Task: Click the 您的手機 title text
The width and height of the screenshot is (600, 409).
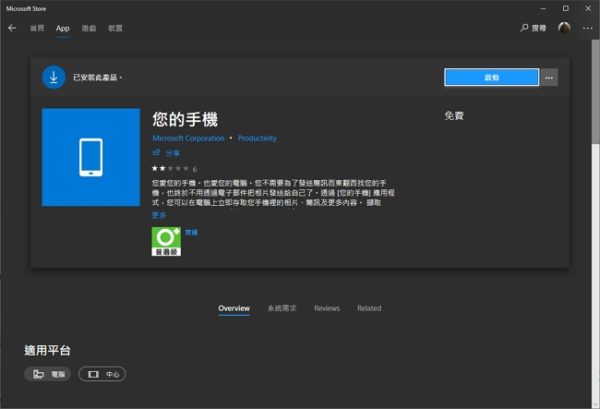Action: pyautogui.click(x=185, y=119)
